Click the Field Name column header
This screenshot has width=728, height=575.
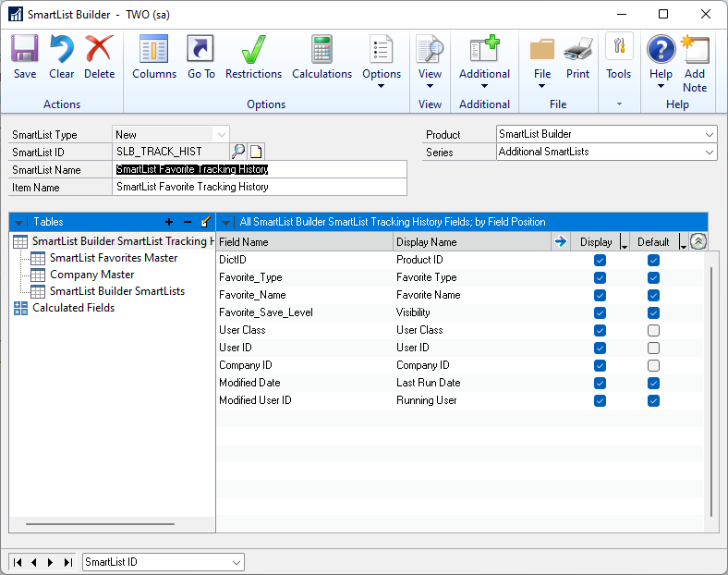click(x=305, y=242)
